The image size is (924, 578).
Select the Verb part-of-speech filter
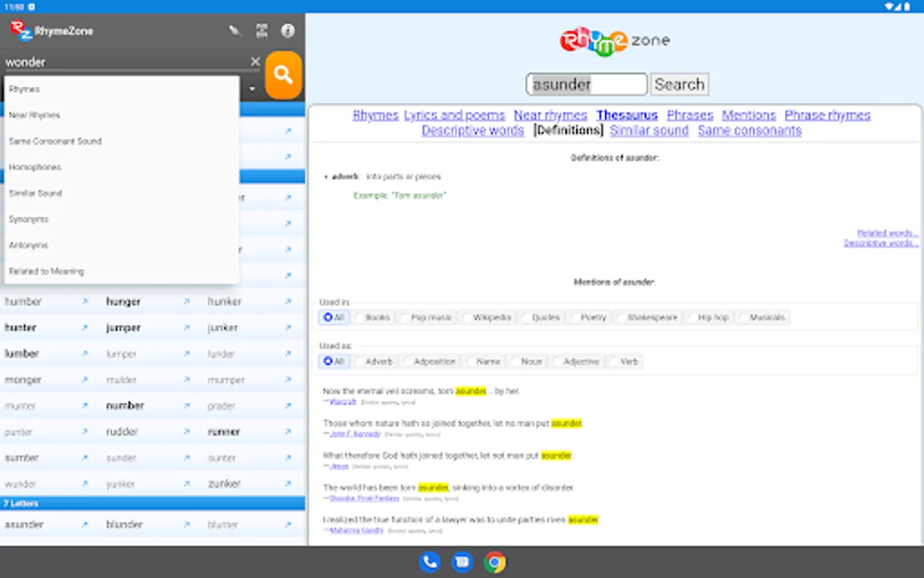coord(624,362)
